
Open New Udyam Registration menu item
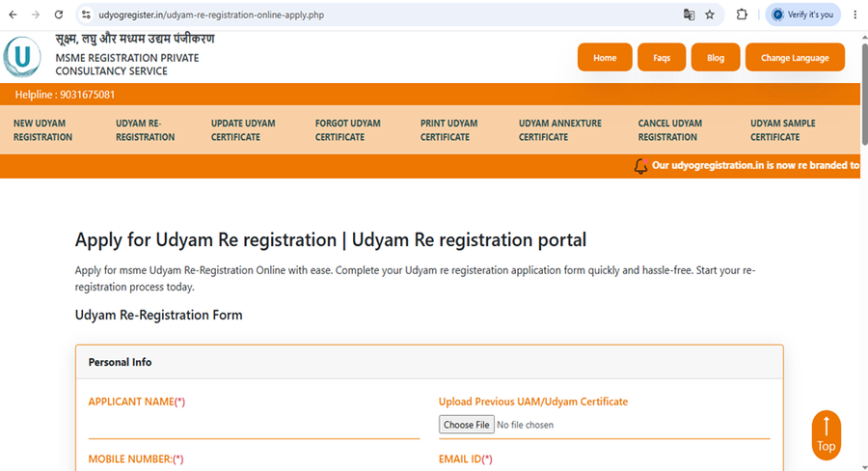click(42, 130)
